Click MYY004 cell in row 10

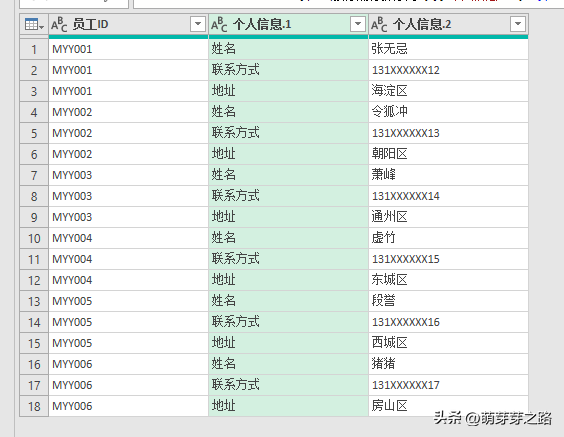(128, 238)
